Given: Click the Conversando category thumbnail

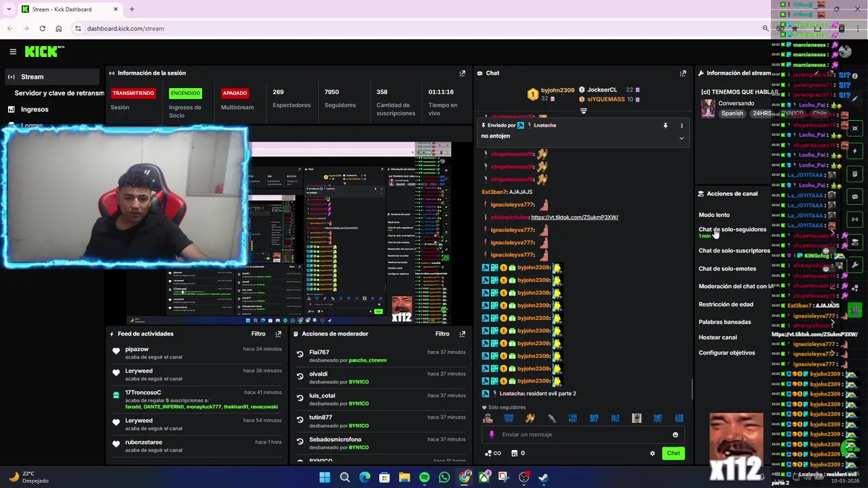Looking at the screenshot, I should coord(708,108).
